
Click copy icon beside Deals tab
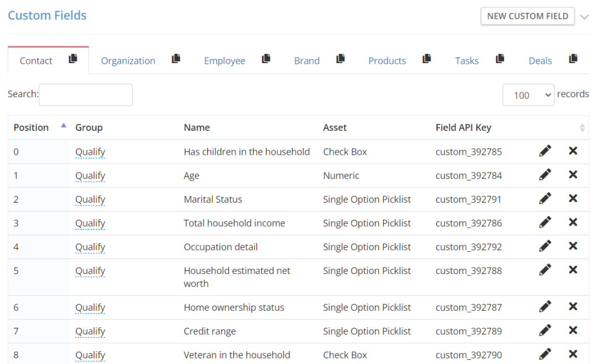pyautogui.click(x=573, y=59)
